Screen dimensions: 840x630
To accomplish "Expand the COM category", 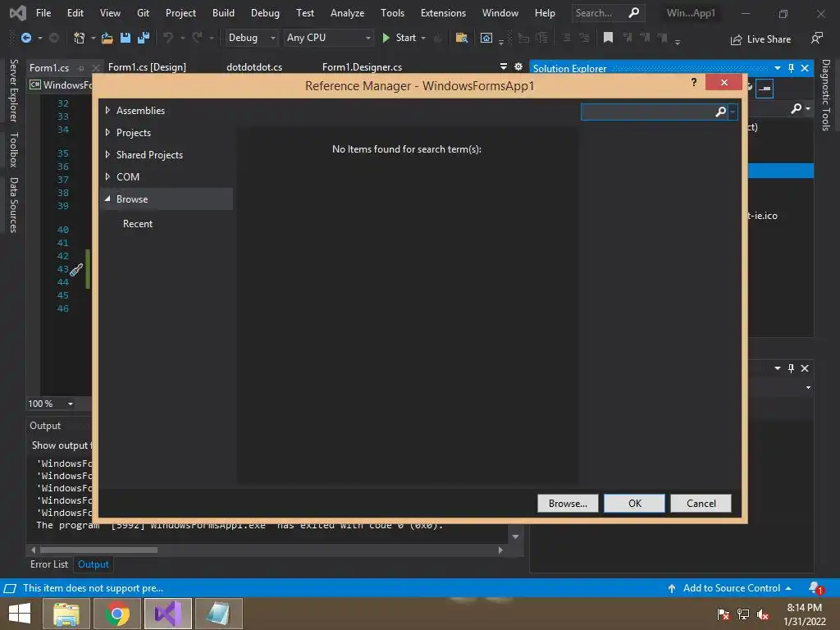I will [x=107, y=176].
